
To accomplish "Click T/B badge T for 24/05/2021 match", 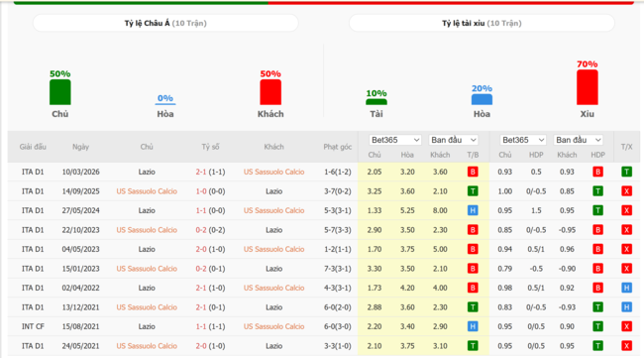I will coord(473,346).
